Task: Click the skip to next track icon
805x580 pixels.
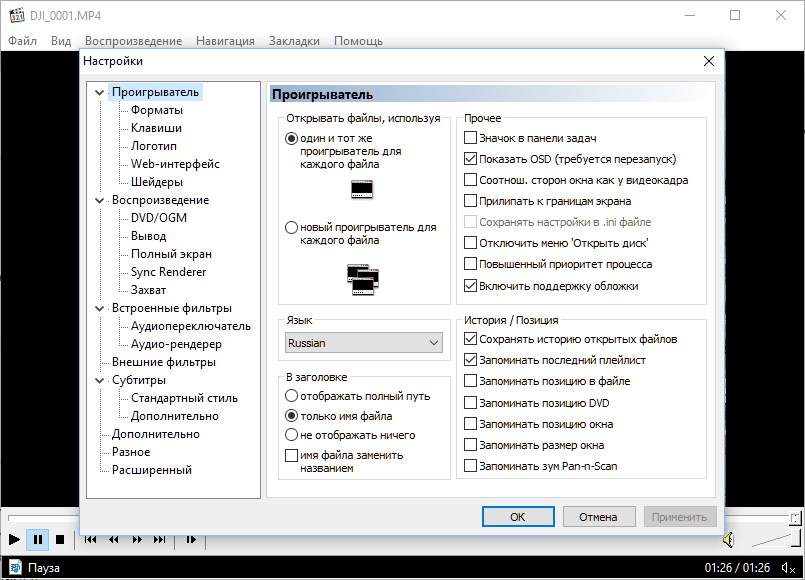Action: tap(160, 539)
